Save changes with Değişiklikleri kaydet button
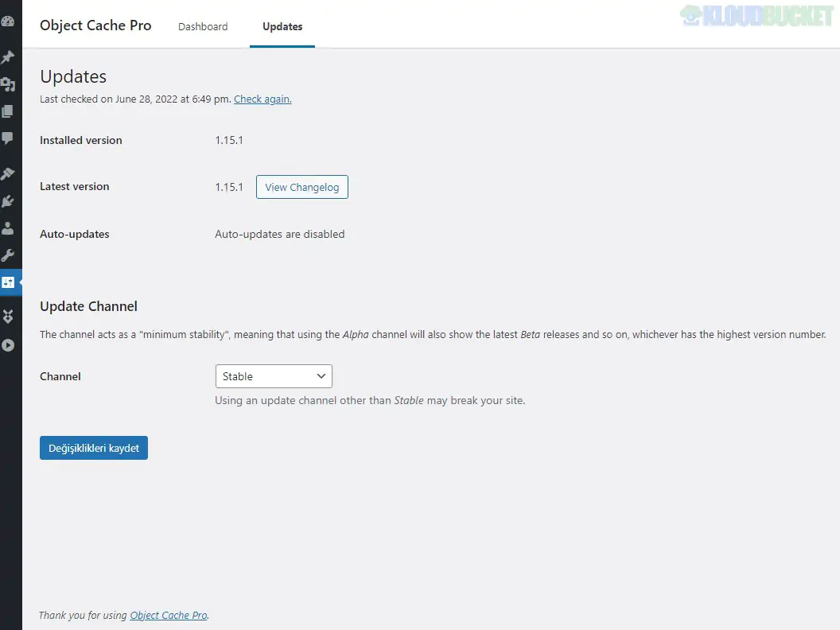Image resolution: width=840 pixels, height=630 pixels. point(94,448)
